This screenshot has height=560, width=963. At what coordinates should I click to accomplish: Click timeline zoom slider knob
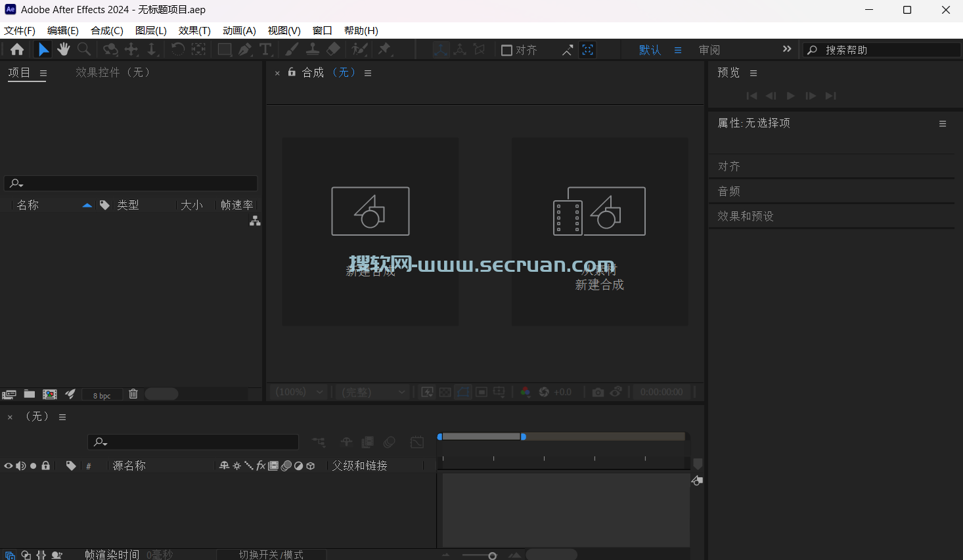[x=492, y=556]
